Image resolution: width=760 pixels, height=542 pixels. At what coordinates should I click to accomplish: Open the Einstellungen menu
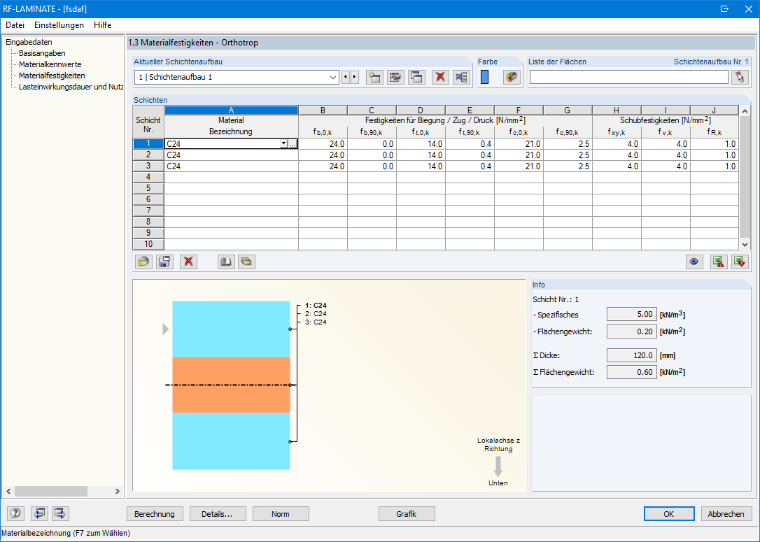tap(59, 25)
